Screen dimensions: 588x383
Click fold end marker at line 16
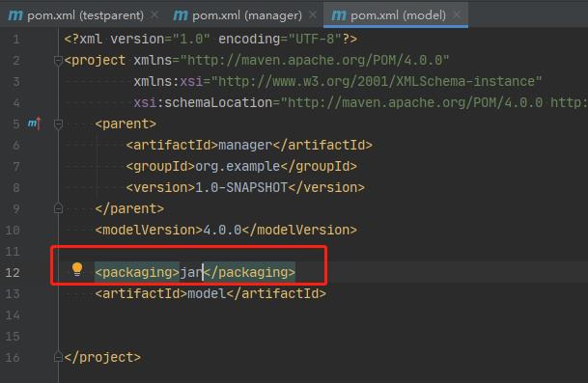58,356
